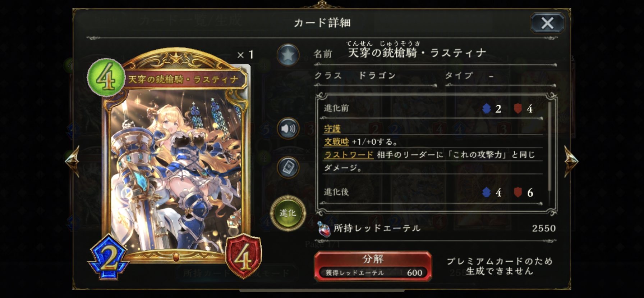Click the card effect text scrollbar
Screen dimensions: 644x298
click(x=549, y=146)
